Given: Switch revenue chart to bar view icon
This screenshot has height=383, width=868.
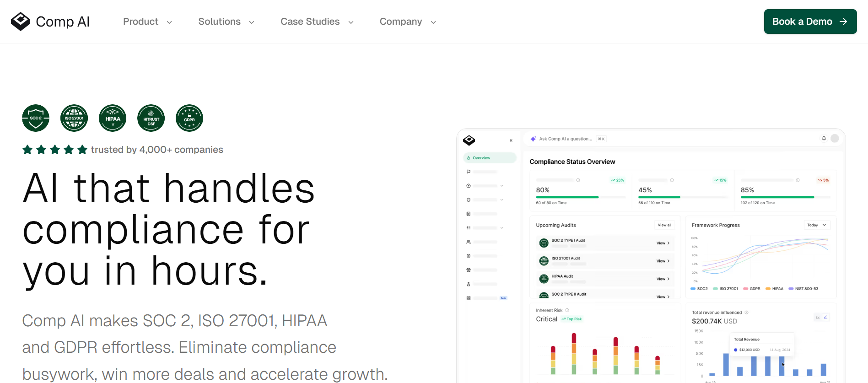Looking at the screenshot, I should tap(826, 317).
